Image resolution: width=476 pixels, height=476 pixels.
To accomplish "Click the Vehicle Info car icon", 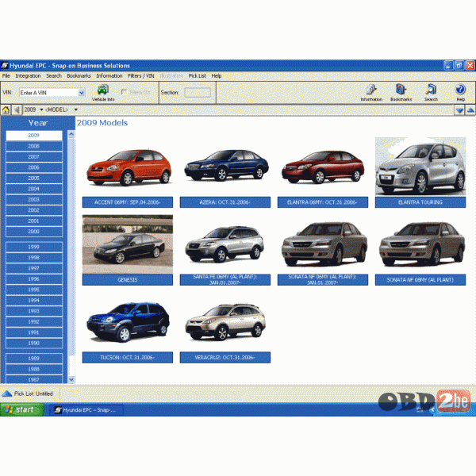I will [102, 90].
